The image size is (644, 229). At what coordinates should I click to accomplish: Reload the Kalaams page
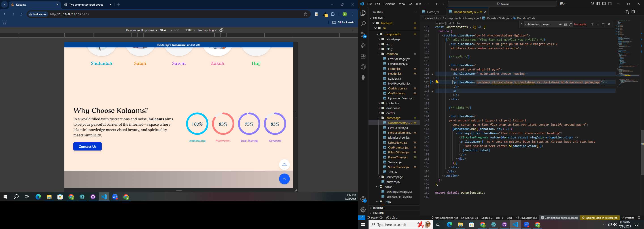pos(21,14)
